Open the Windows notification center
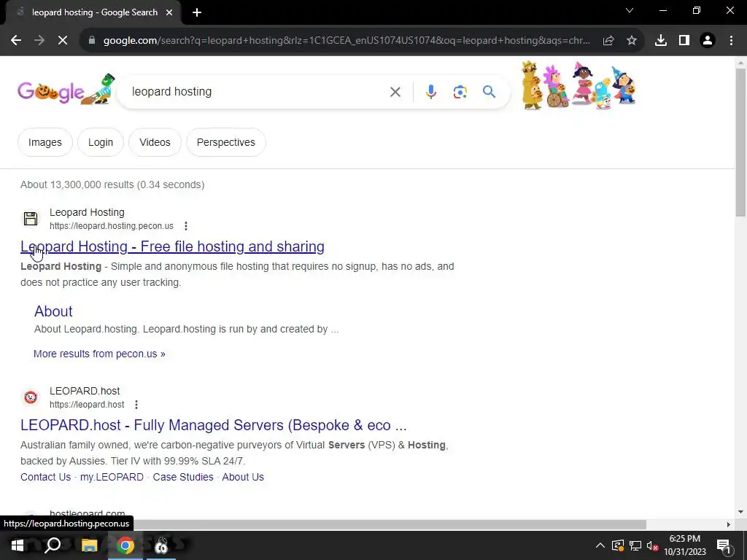Viewport: 747px width, 560px height. point(724,547)
